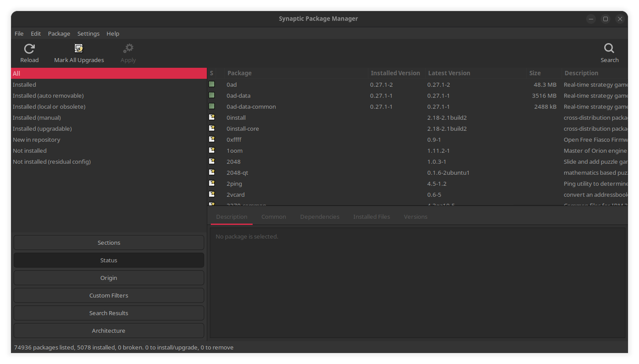Open the Settings menu
Image resolution: width=639 pixels, height=364 pixels.
[x=88, y=33]
